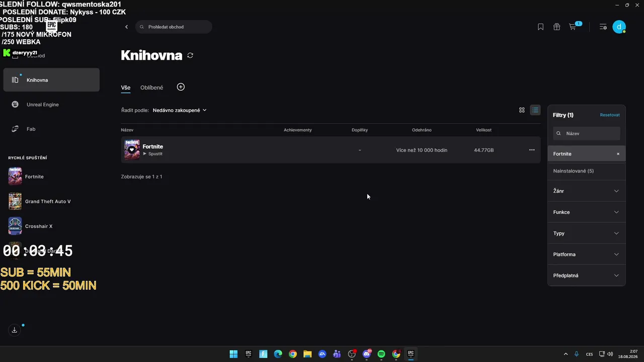Open the volume tray icon
The height and width of the screenshot is (362, 644).
(610, 354)
